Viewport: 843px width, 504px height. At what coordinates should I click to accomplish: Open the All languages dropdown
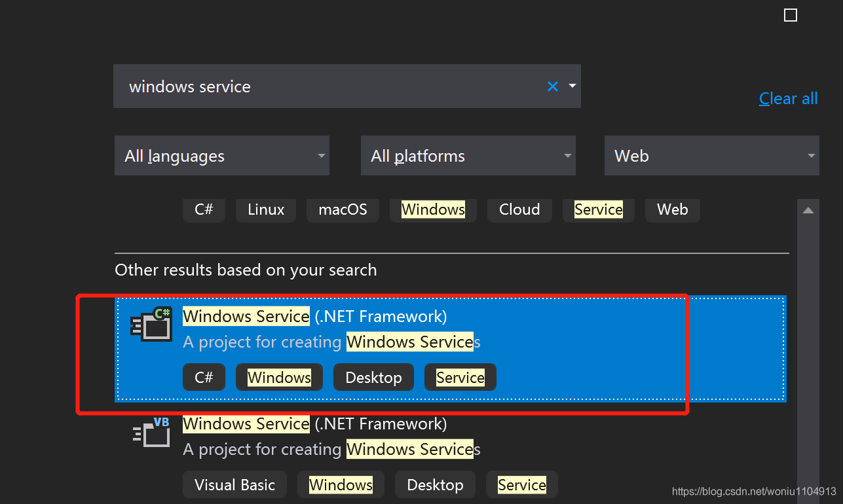[221, 155]
